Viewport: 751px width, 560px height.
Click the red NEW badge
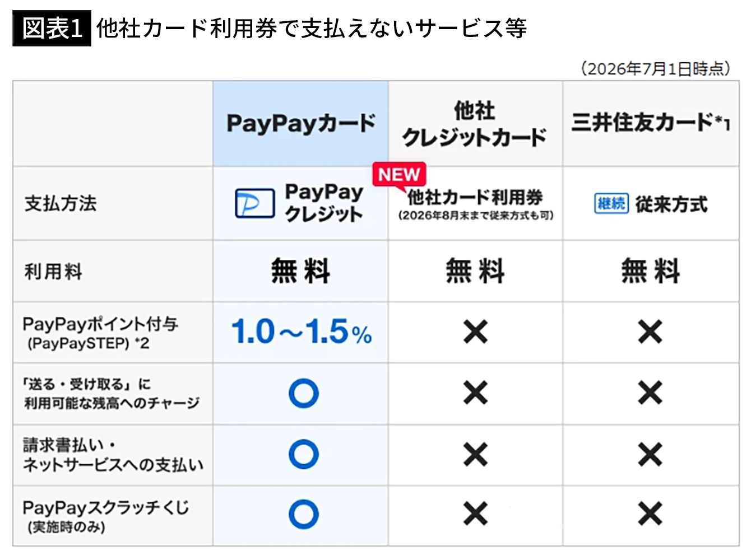[399, 175]
